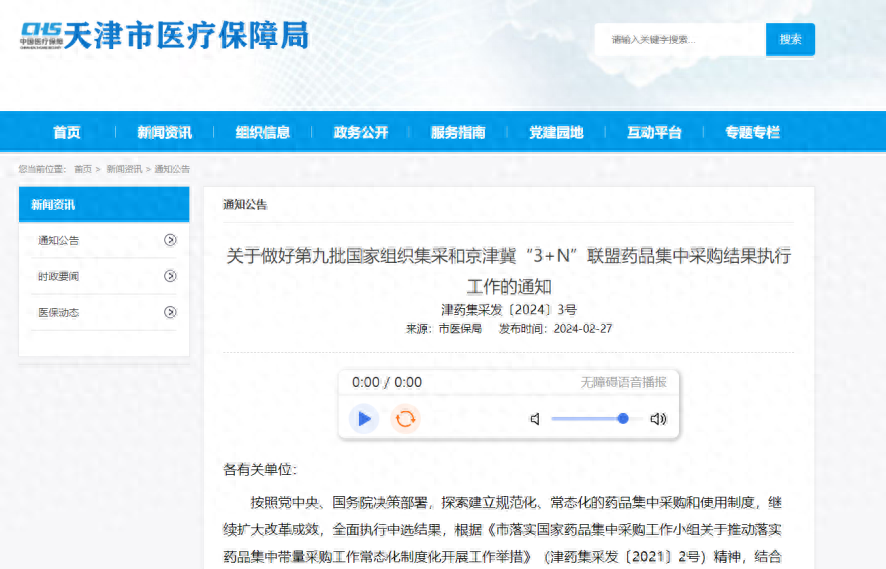The height and width of the screenshot is (569, 886).
Task: Click 通知公告 breadcrumb link
Action: click(172, 169)
